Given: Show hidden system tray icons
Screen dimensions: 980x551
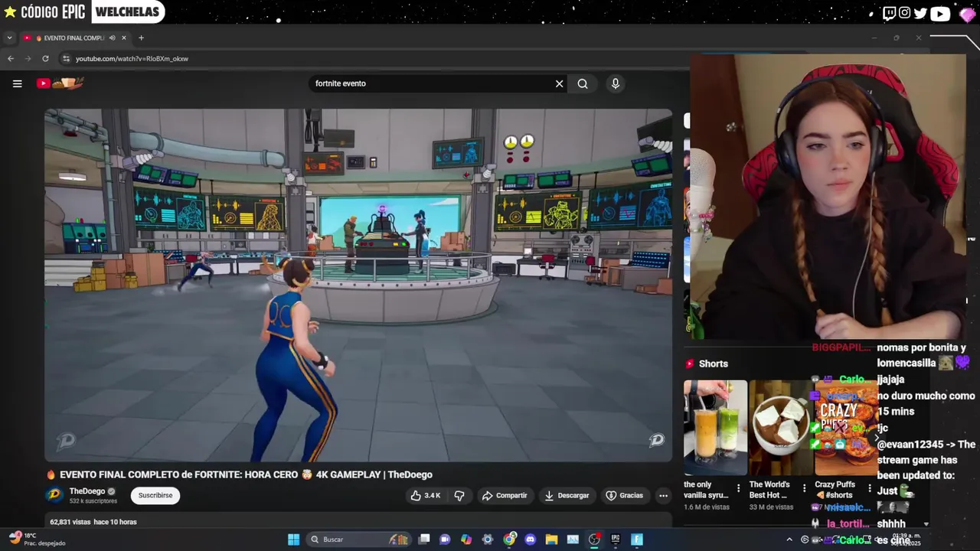Looking at the screenshot, I should [x=789, y=540].
